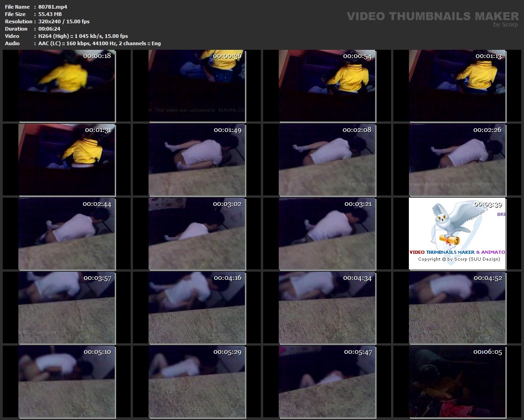524x420 pixels.
Task: Click the owl logo frame at 00:03:39
Action: (457, 234)
